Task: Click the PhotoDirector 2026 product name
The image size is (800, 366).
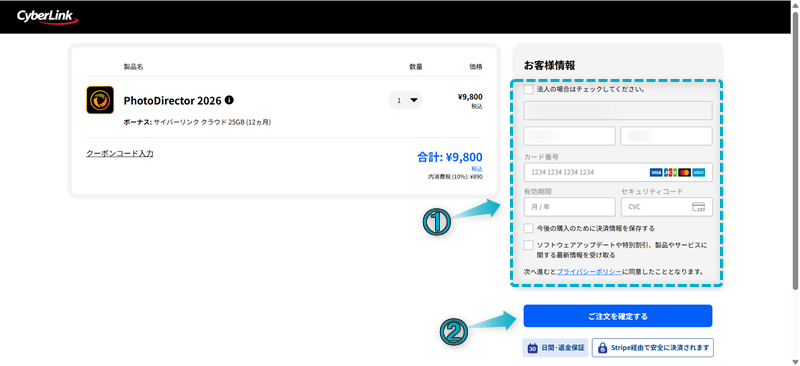Action: [172, 101]
